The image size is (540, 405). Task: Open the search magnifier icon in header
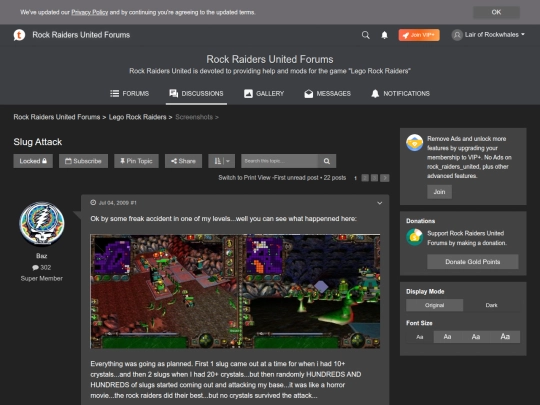click(x=365, y=35)
